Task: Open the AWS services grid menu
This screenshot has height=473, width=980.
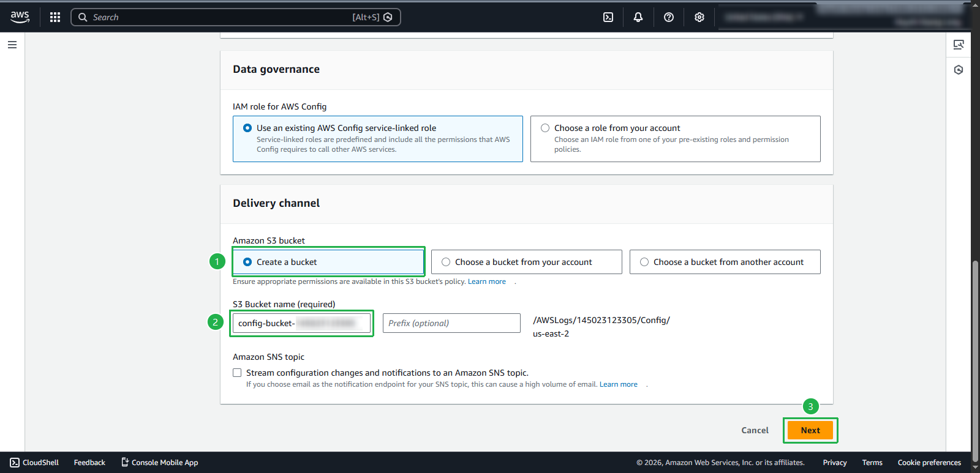Action: [x=55, y=17]
